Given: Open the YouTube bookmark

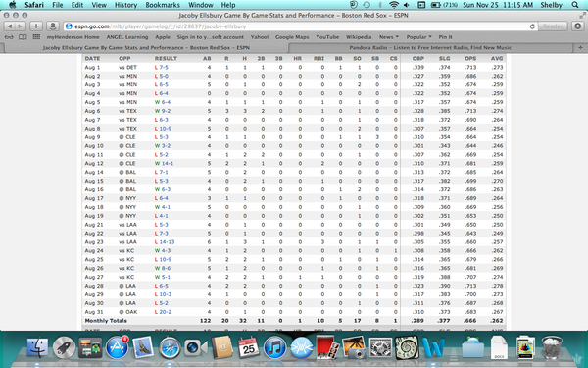Looking at the screenshot, I should coord(327,37).
